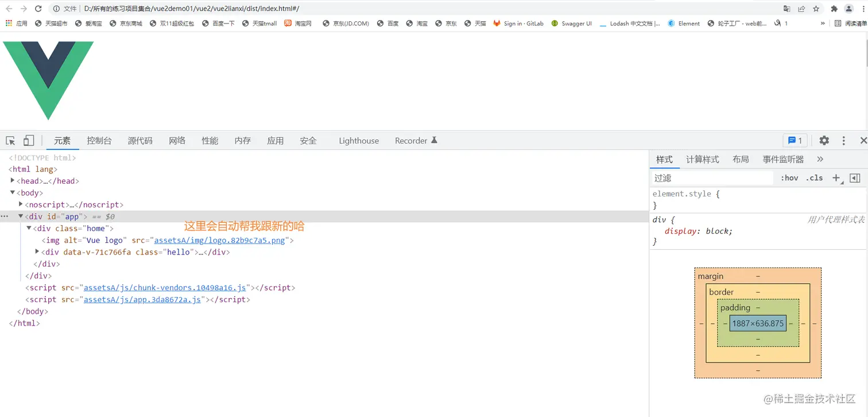Image resolution: width=868 pixels, height=417 pixels.
Task: Open the 阅读清单 reading list
Action: coord(851,24)
